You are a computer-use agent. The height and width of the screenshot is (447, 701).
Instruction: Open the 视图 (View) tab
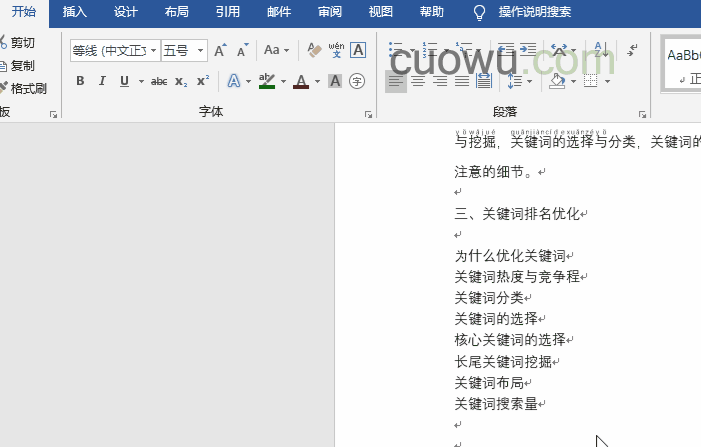click(x=381, y=12)
